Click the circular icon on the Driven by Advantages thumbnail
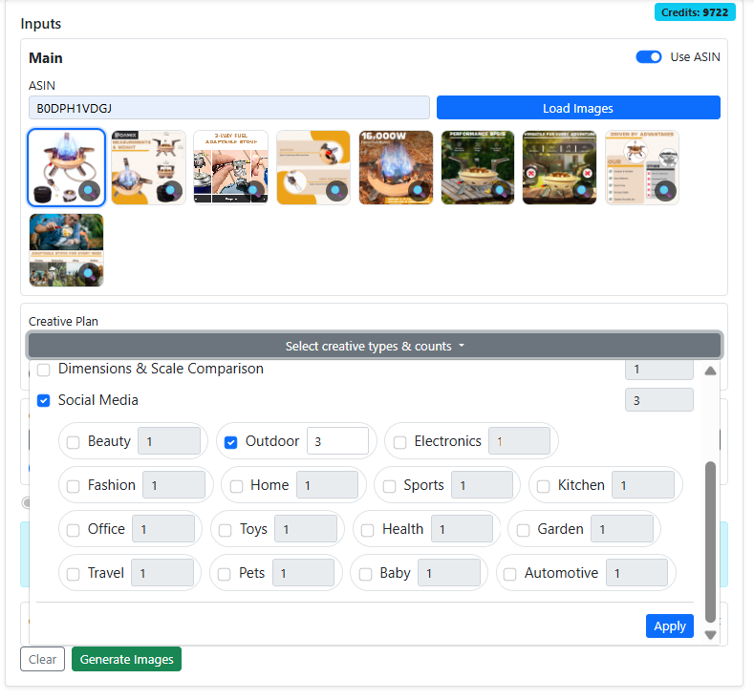The height and width of the screenshot is (700, 754). (664, 190)
